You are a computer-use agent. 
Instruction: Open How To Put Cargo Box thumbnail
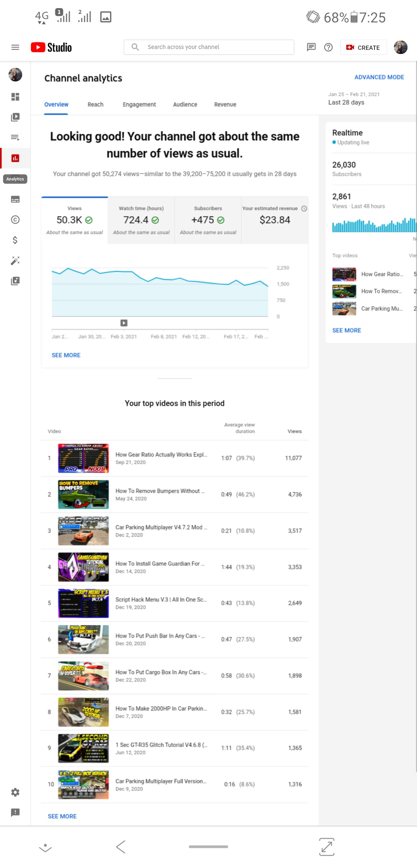point(83,676)
